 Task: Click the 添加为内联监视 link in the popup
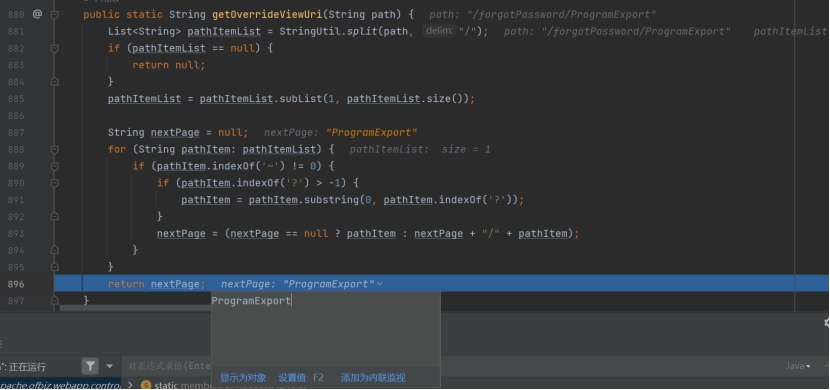tap(373, 377)
